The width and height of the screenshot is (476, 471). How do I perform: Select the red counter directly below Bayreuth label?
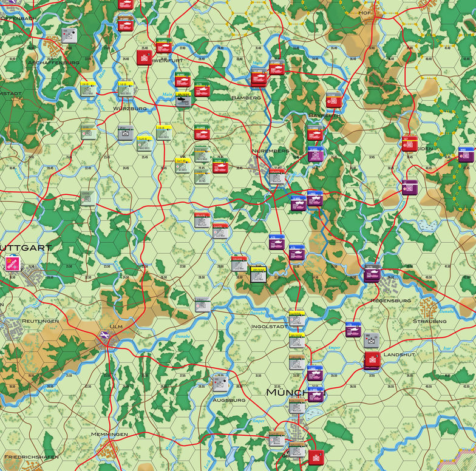tap(315, 132)
